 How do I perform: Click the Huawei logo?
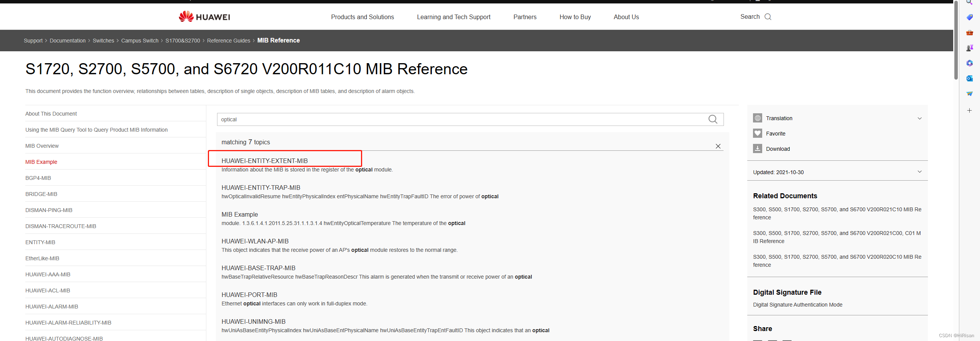click(204, 16)
